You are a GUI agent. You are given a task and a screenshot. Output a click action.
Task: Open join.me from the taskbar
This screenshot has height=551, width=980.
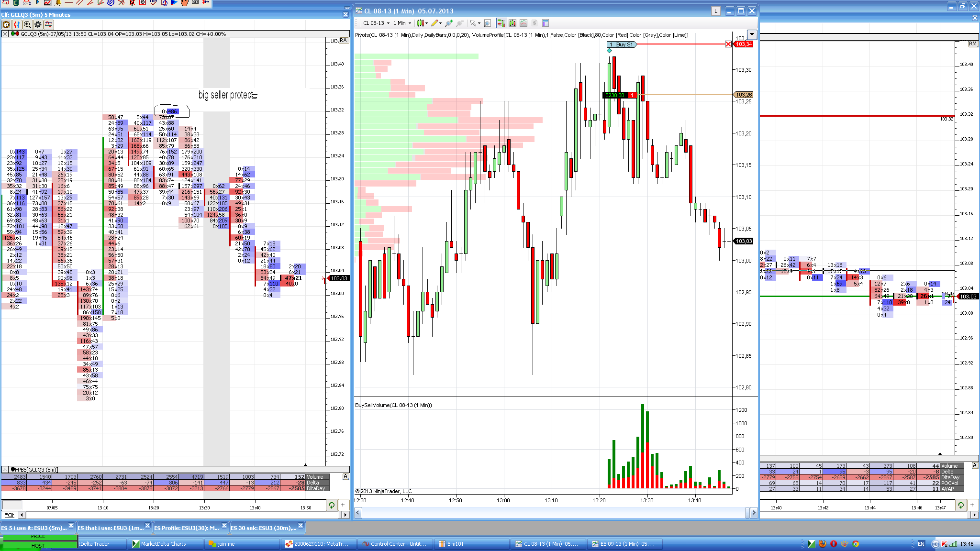click(x=242, y=544)
